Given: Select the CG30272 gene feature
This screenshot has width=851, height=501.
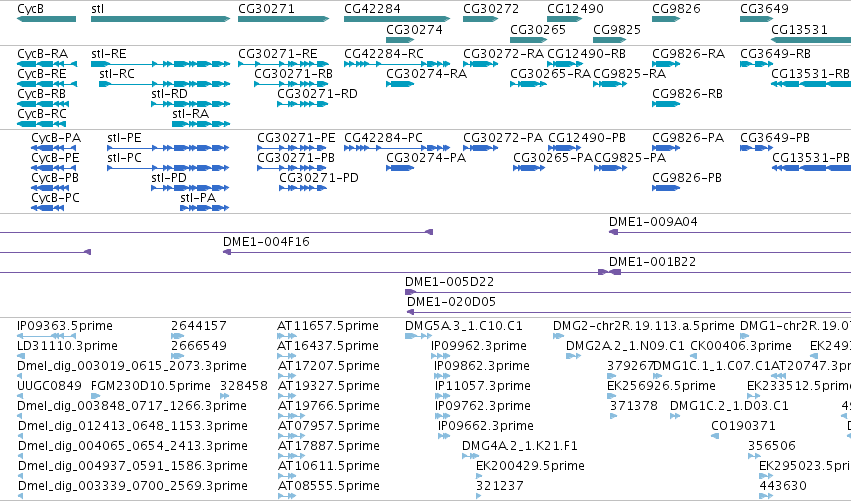Looking at the screenshot, I should [x=480, y=19].
